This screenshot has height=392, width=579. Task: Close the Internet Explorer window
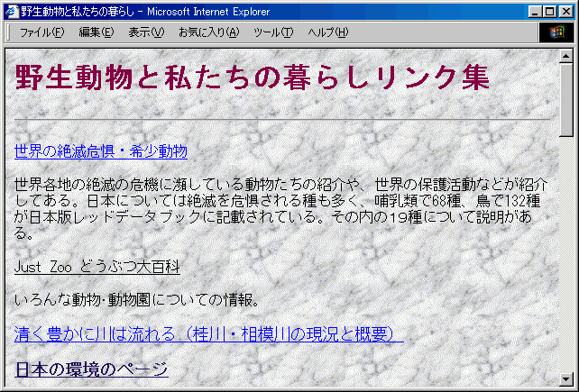565,12
